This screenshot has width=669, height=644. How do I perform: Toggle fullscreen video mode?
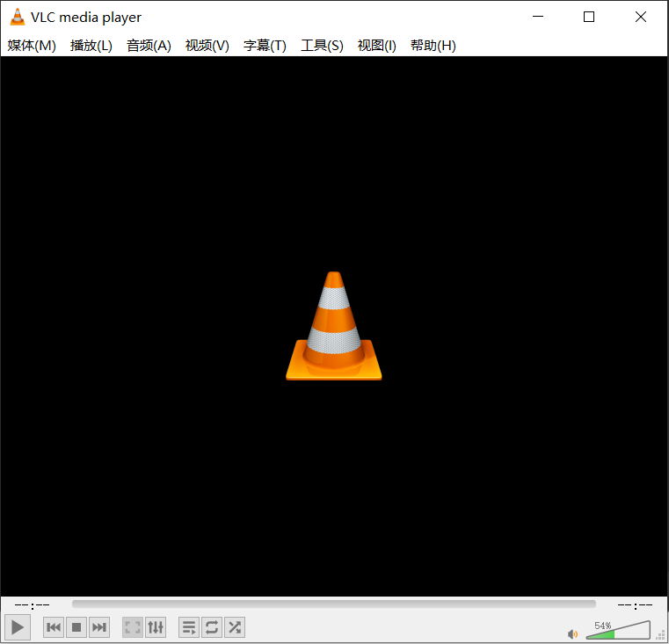click(133, 627)
